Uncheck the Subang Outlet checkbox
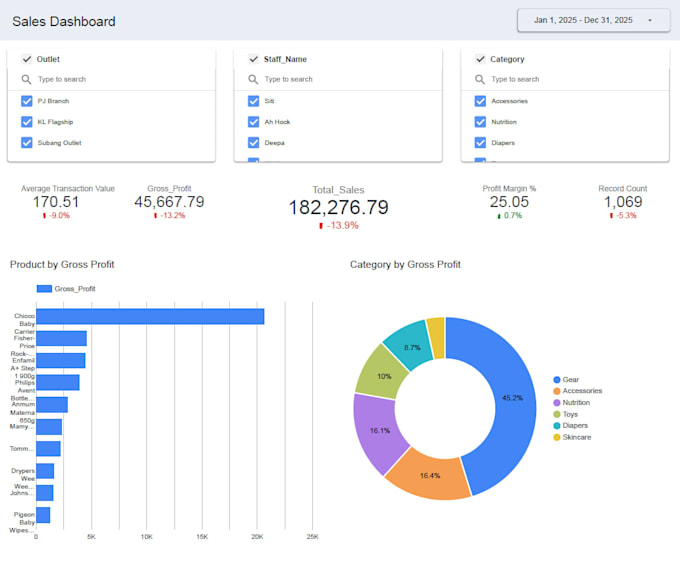 pos(26,143)
